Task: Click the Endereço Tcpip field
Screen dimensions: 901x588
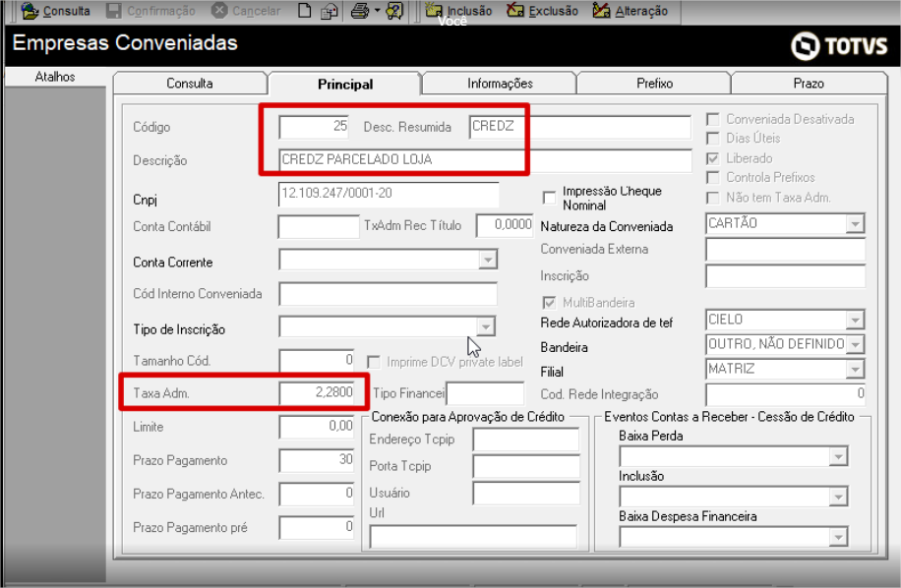Action: coord(526,440)
